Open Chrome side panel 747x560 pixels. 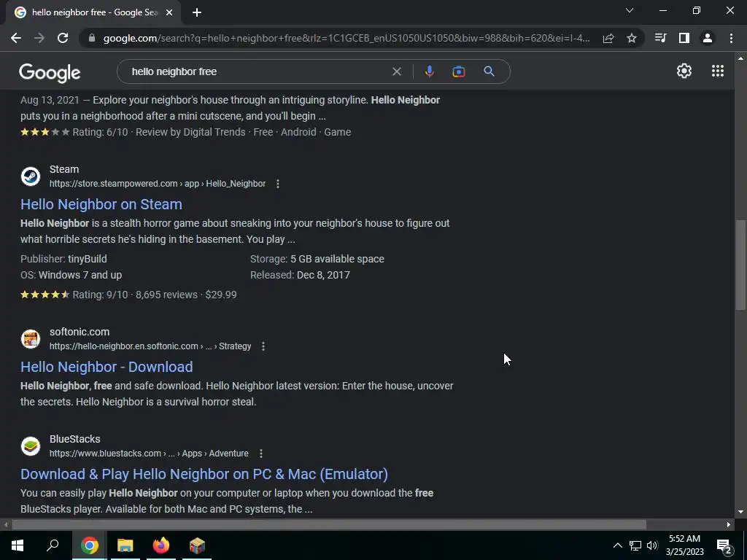[x=684, y=38]
